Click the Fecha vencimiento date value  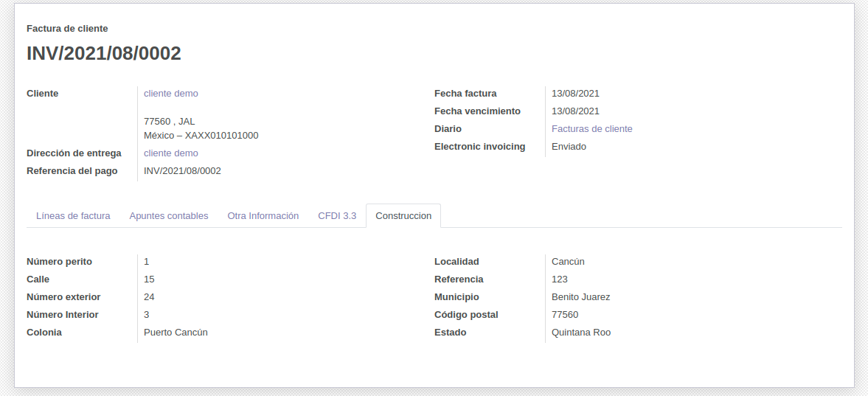(575, 111)
